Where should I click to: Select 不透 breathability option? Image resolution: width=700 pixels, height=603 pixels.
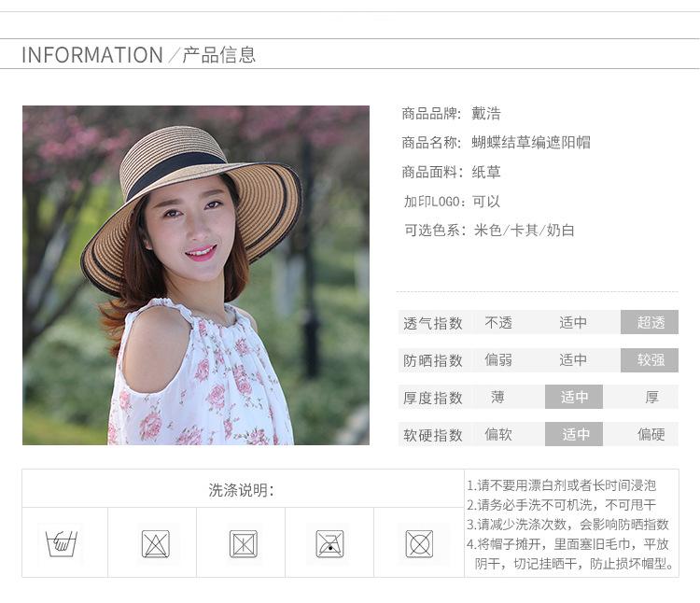[x=498, y=323]
